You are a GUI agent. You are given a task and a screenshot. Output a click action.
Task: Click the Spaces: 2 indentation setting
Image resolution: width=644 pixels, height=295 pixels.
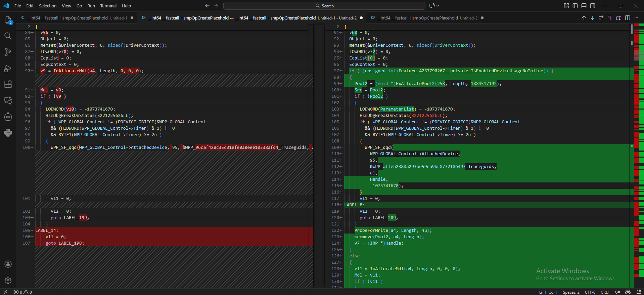(x=571, y=292)
